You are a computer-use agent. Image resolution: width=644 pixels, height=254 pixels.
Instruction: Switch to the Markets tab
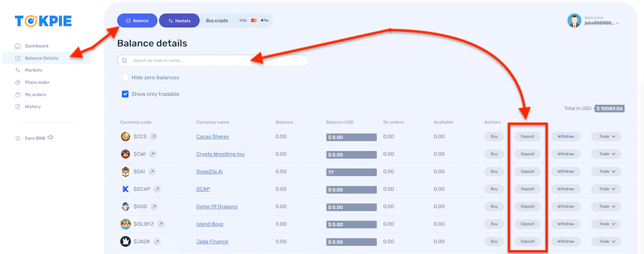(x=179, y=21)
